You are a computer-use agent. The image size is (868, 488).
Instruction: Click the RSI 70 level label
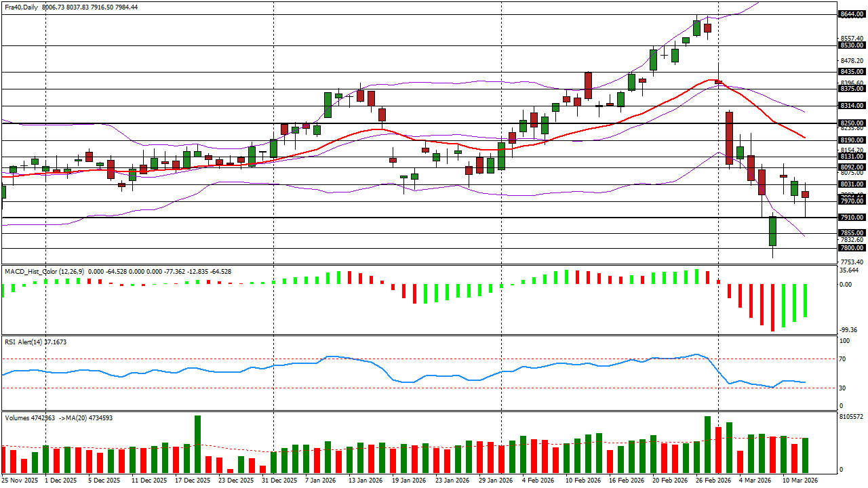pyautogui.click(x=843, y=359)
